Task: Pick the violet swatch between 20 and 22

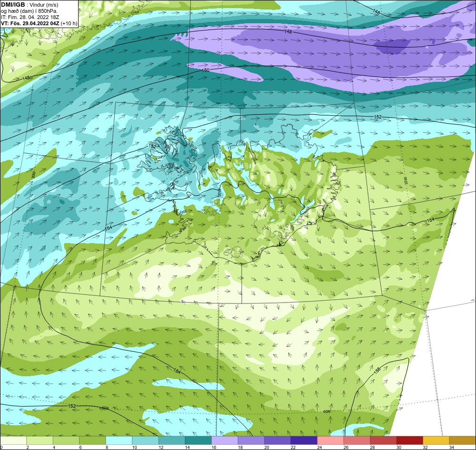Action: click(x=278, y=440)
